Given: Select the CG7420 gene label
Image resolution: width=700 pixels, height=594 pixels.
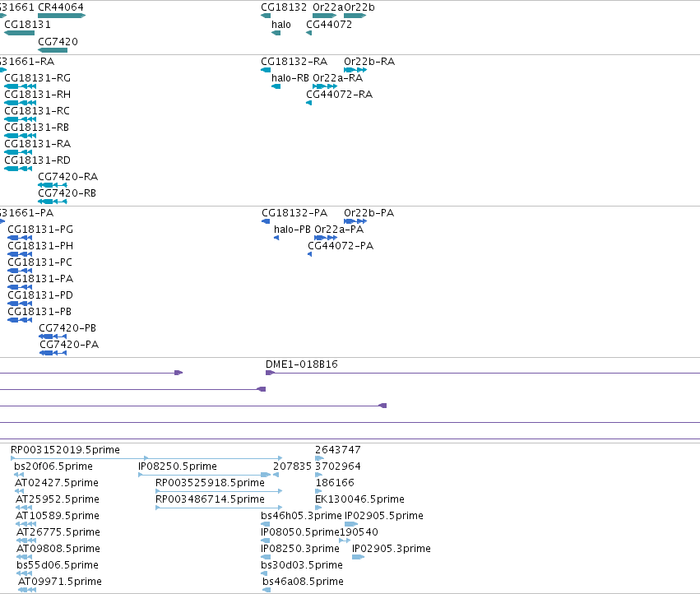Looking at the screenshot, I should [58, 41].
